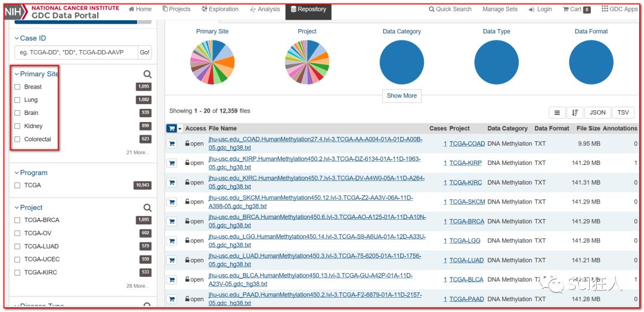The width and height of the screenshot is (644, 312).
Task: Open cases count link in TCGA-KIRP row
Action: tap(445, 163)
